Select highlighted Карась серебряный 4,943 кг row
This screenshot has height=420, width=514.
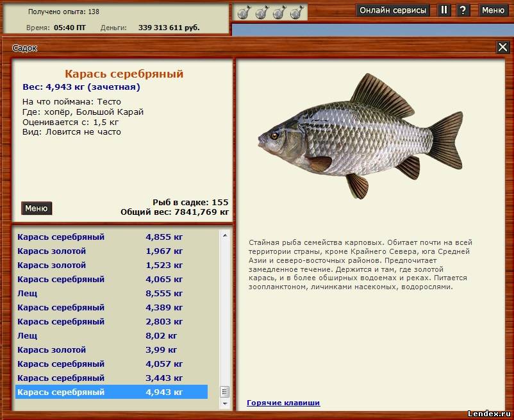point(112,392)
